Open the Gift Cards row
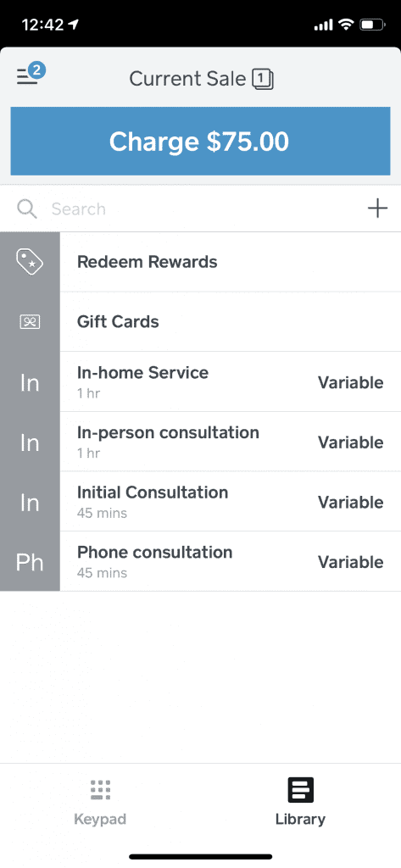This screenshot has height=868, width=401. [200, 321]
